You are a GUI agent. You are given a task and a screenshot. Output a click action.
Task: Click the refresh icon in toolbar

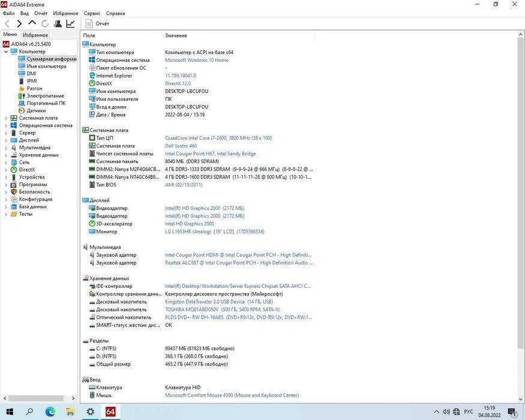click(45, 23)
